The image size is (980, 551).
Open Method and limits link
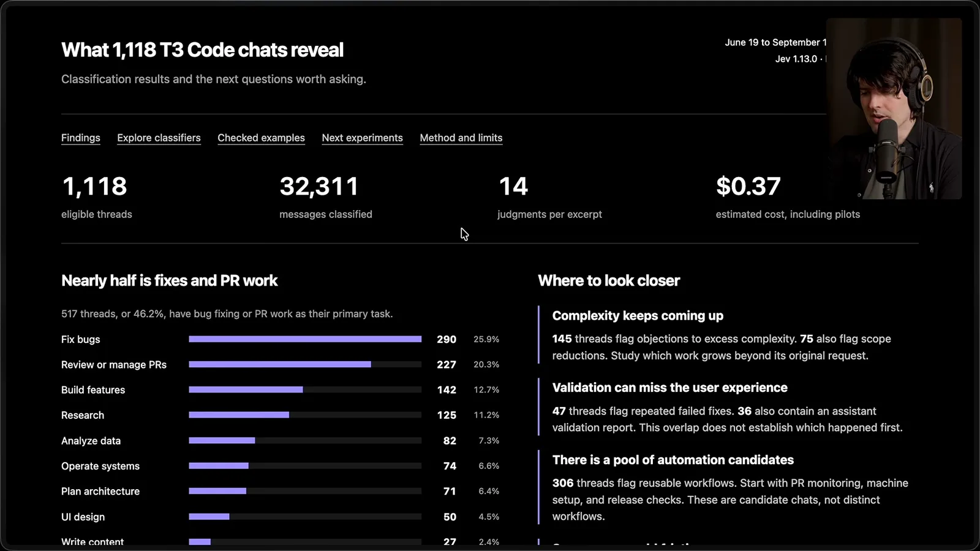click(x=461, y=138)
